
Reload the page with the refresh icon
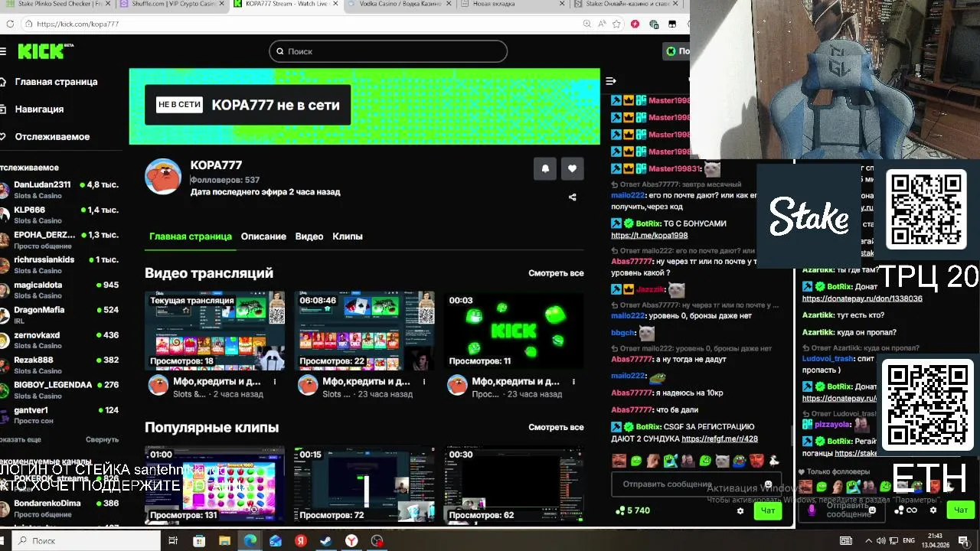click(x=10, y=24)
